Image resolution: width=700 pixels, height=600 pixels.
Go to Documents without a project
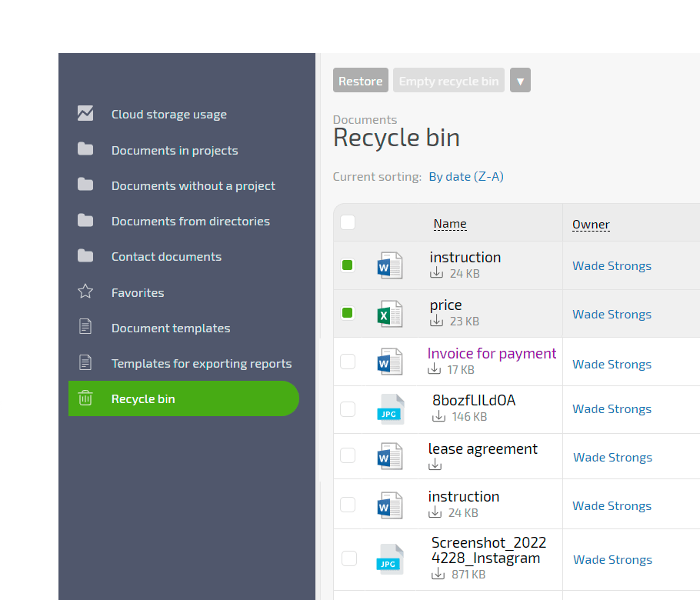click(x=193, y=185)
